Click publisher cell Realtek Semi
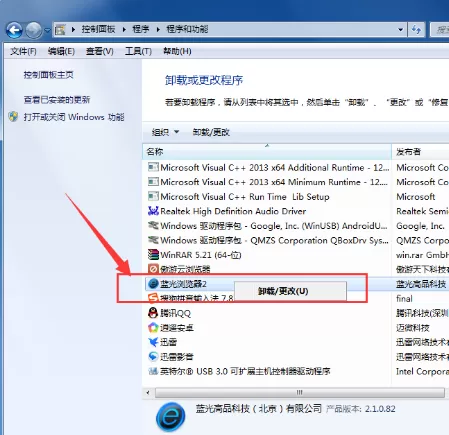The height and width of the screenshot is (435, 449). coord(422,211)
